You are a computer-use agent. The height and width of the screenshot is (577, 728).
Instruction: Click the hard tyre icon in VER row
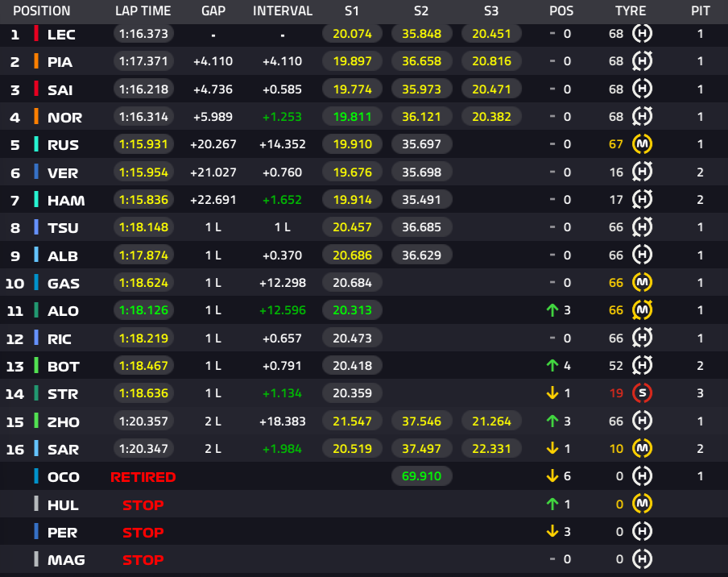point(642,172)
